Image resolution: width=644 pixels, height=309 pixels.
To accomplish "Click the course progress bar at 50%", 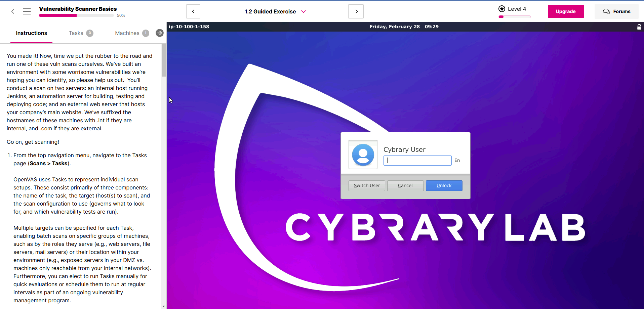I will pos(76,15).
